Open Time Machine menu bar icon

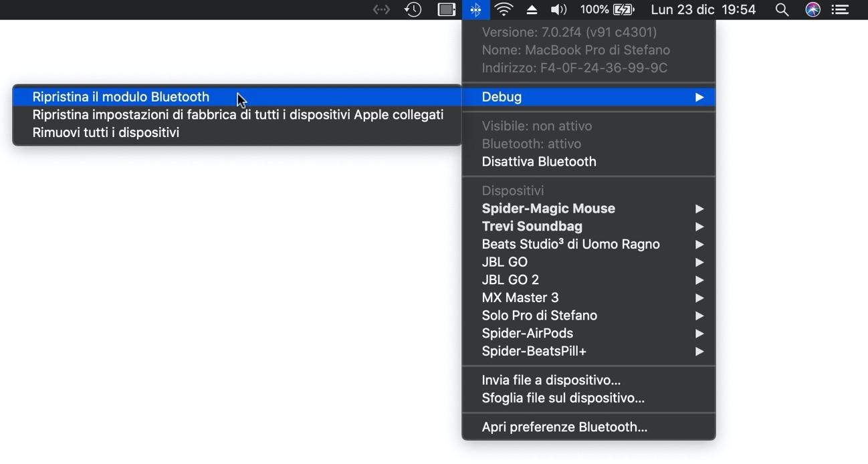(413, 9)
